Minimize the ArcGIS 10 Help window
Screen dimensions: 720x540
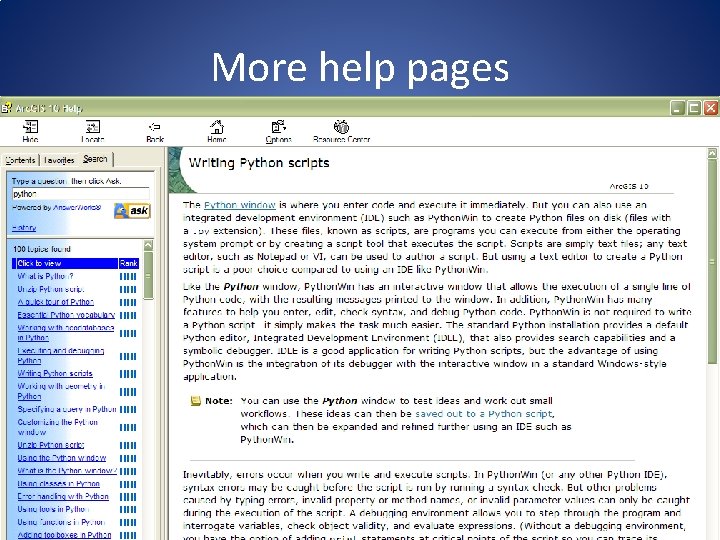coord(678,108)
